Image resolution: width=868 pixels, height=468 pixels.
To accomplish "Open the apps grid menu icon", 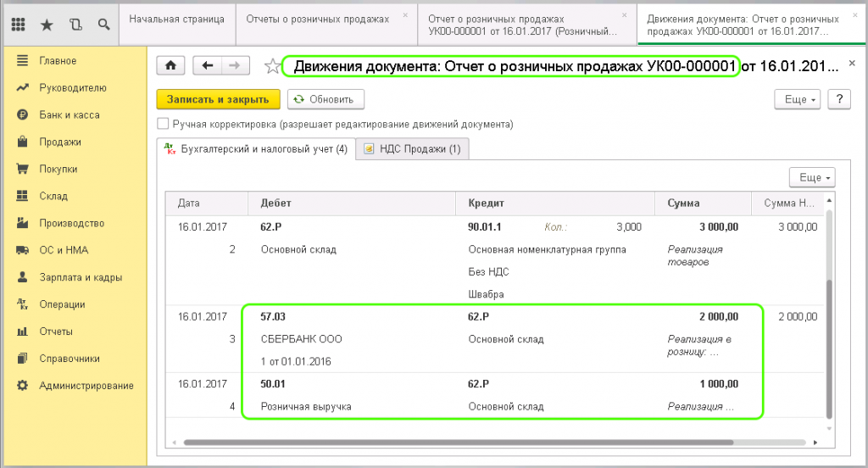I will 18,25.
